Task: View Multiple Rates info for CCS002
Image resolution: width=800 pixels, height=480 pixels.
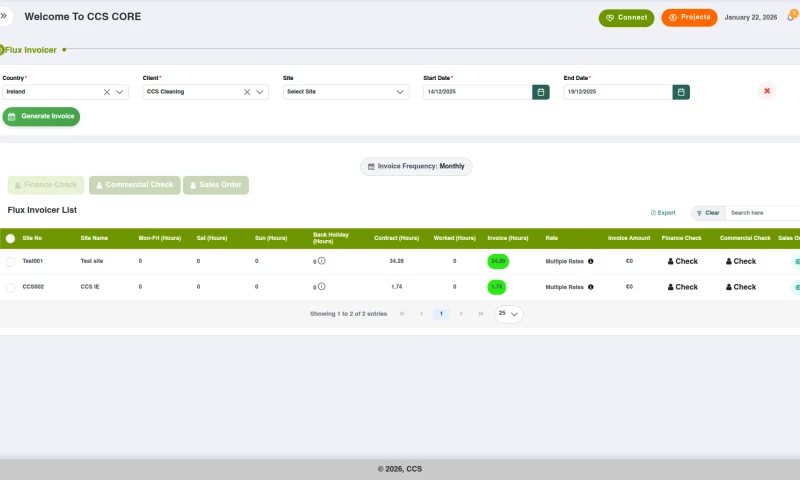Action: (590, 287)
